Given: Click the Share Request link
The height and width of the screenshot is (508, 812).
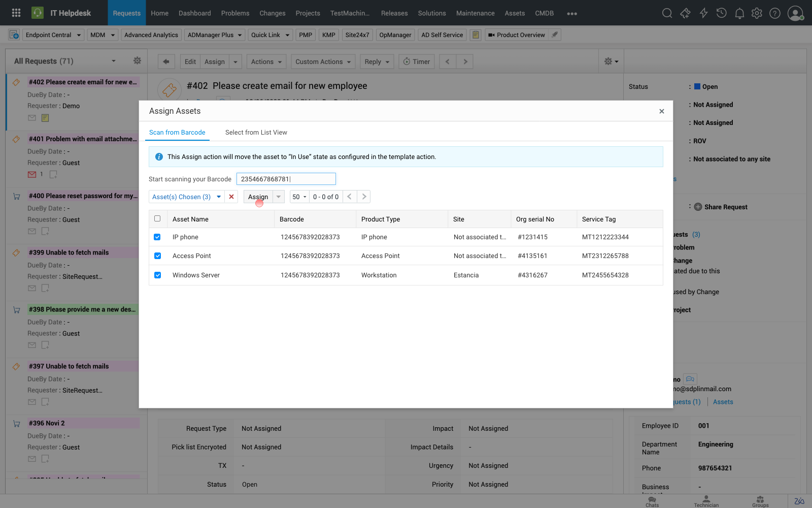Looking at the screenshot, I should pos(725,207).
